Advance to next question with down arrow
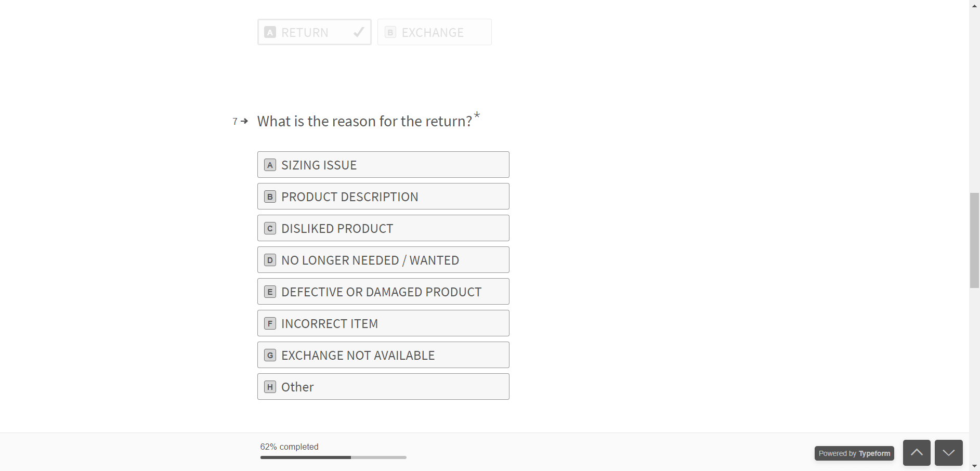This screenshot has width=980, height=471. point(948,453)
